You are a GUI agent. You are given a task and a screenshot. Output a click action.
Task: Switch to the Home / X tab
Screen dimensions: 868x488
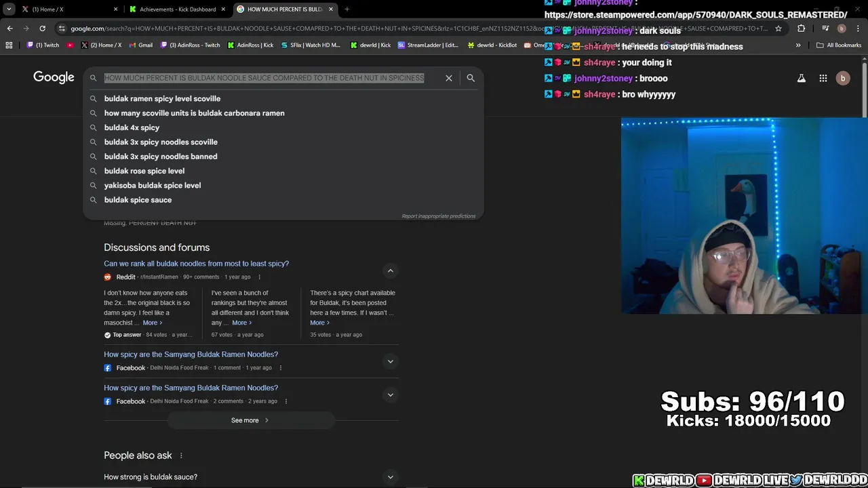pos(69,9)
